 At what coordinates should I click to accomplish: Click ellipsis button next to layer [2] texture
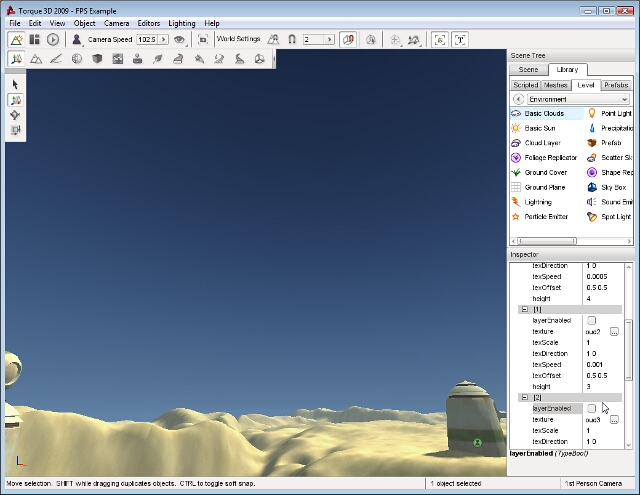(x=614, y=419)
